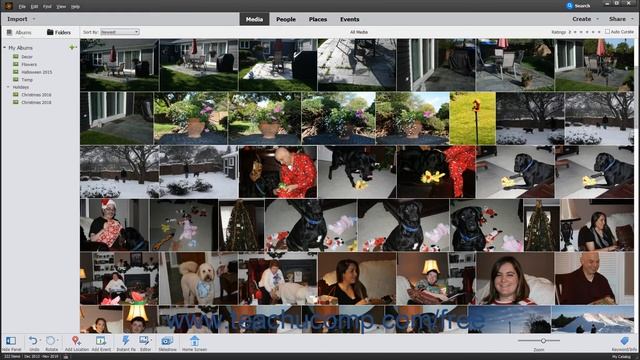Click the blue Search magnifier icon
The height and width of the screenshot is (360, 640).
570,6
